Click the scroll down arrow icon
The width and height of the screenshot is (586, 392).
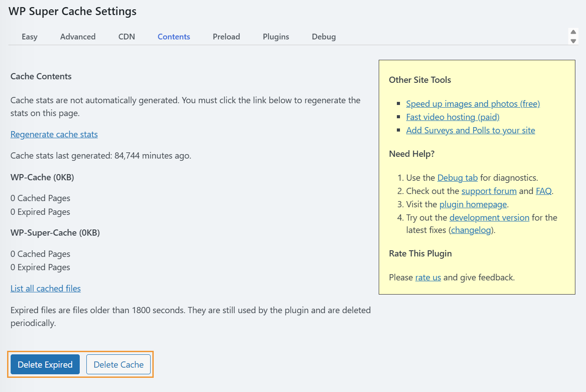pyautogui.click(x=573, y=41)
